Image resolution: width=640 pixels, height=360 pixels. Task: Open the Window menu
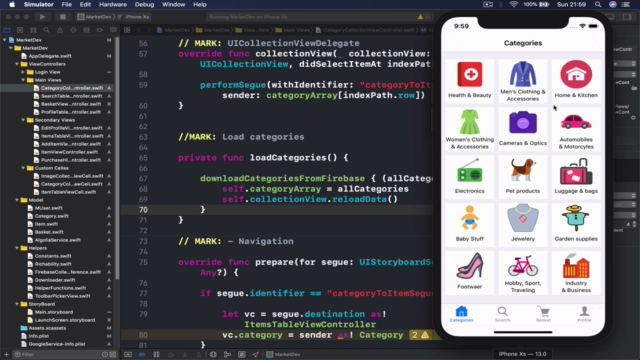pyautogui.click(x=173, y=4)
